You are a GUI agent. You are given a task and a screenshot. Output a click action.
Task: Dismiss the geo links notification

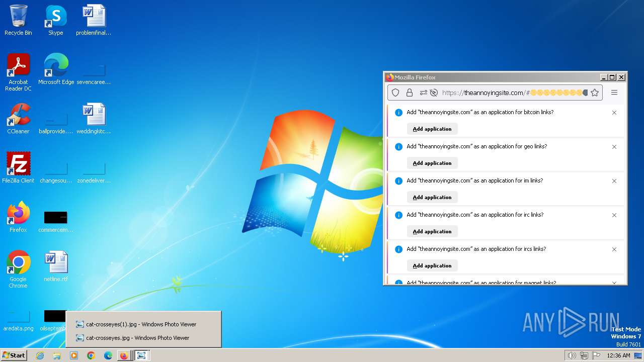tap(614, 147)
